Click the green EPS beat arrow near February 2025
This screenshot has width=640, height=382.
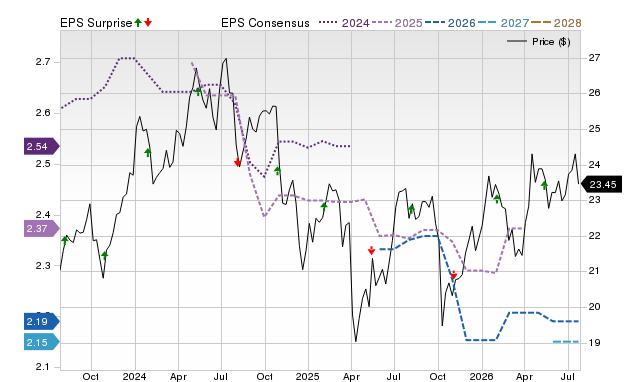(324, 207)
